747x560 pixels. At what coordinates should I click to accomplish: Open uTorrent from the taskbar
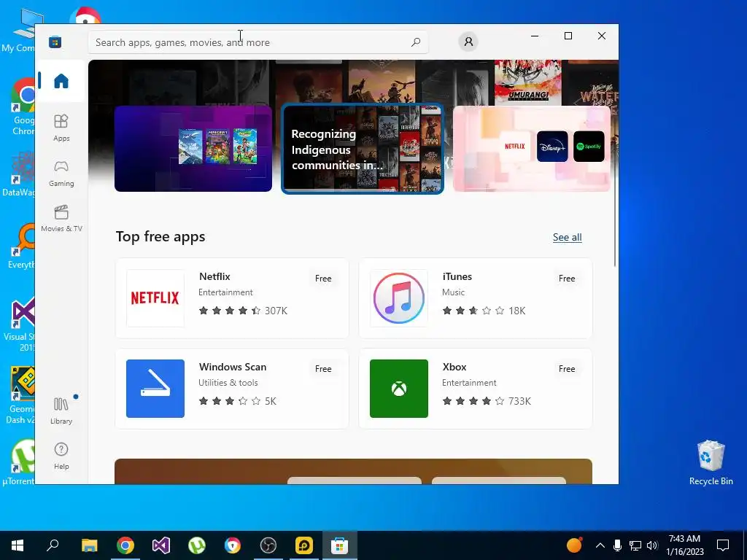coord(197,545)
